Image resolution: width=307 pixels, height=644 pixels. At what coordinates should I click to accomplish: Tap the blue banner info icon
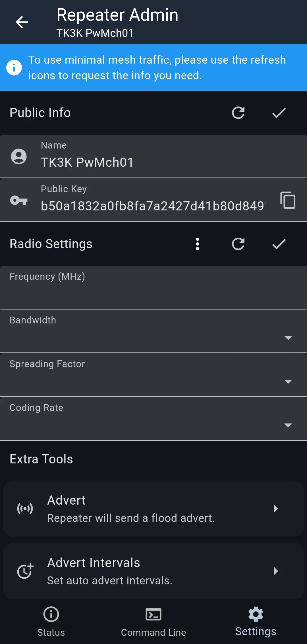point(14,68)
